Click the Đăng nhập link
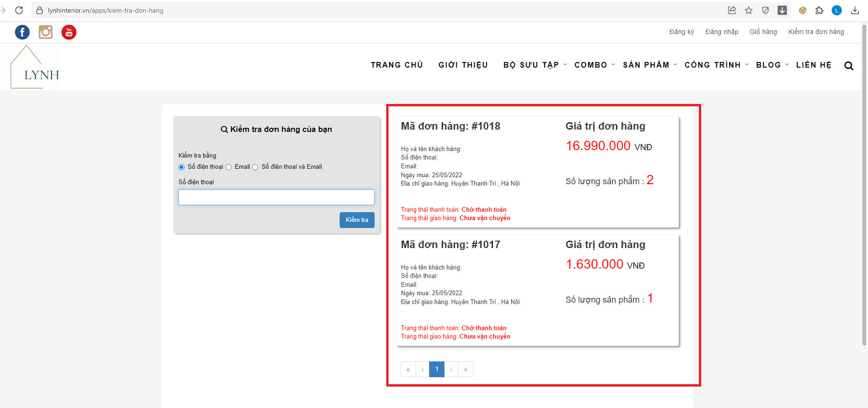This screenshot has width=868, height=408. tap(722, 32)
